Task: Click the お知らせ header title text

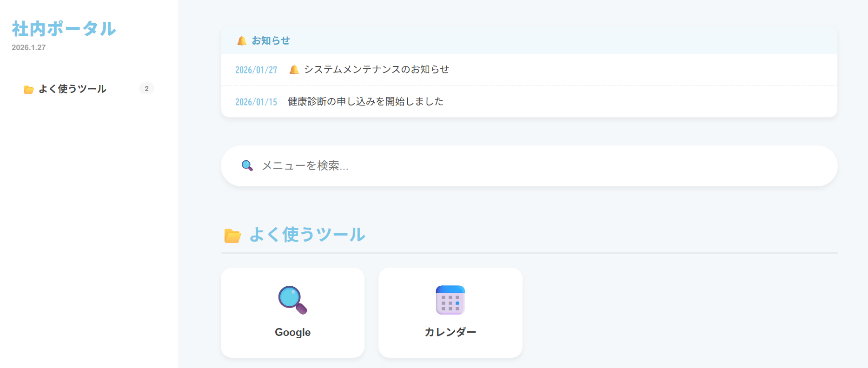Action: click(271, 41)
